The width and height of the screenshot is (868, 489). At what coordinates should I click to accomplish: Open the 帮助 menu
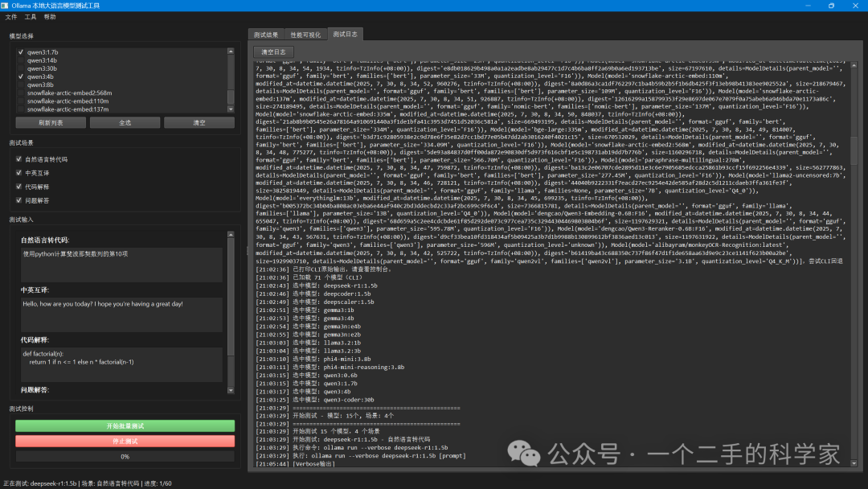pos(50,17)
